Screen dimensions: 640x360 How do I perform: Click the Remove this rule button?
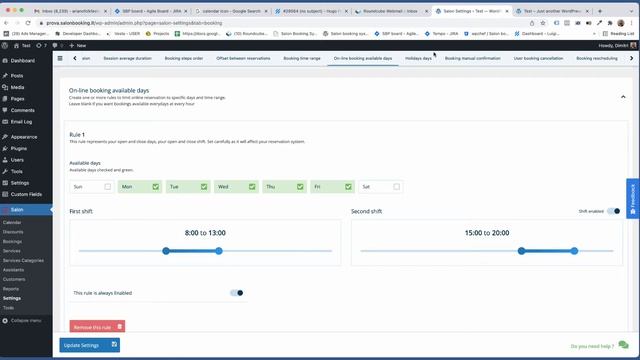[97, 327]
